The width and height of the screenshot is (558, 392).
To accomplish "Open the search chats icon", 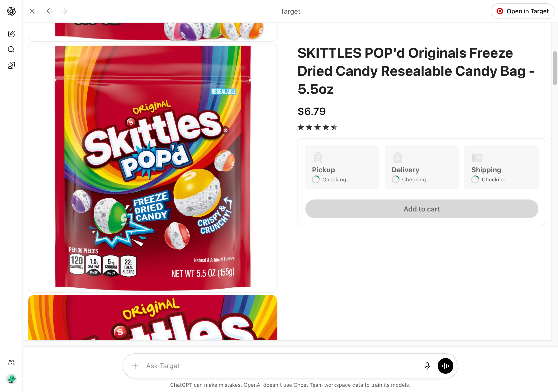I will coord(11,50).
